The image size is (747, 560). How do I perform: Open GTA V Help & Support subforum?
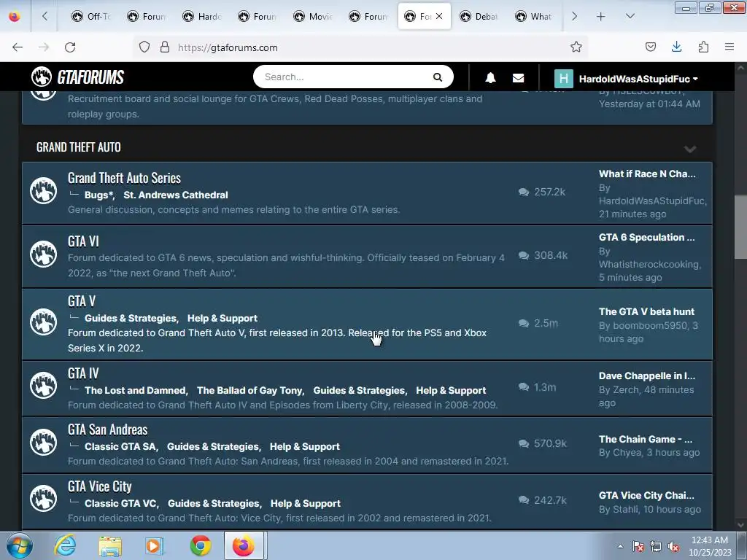coord(222,318)
